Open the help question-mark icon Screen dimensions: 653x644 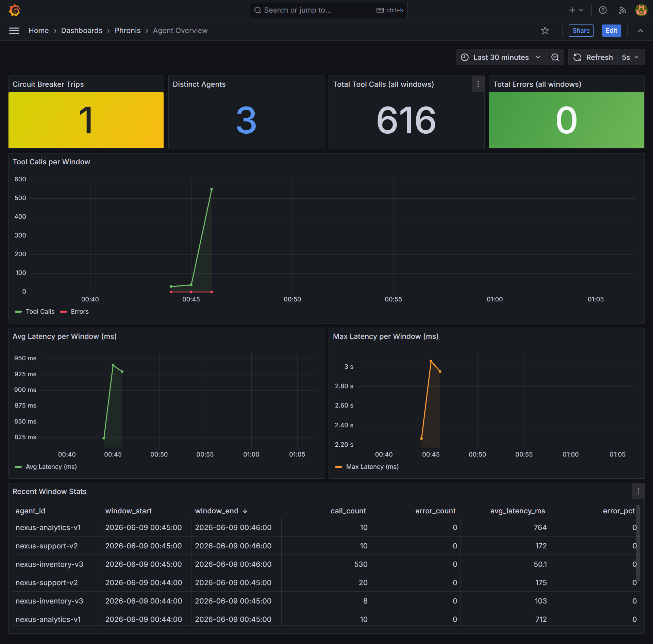603,10
